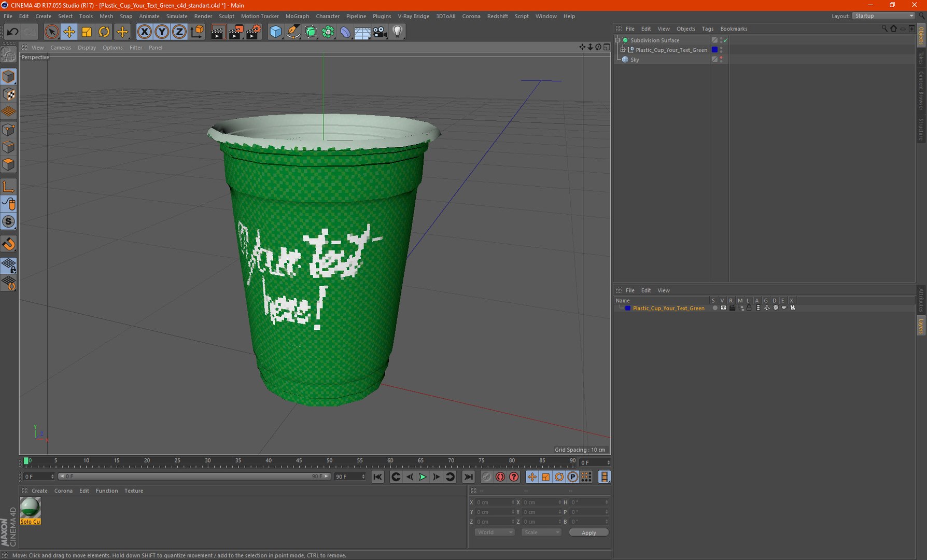Add a Cube primitive object
927x560 pixels.
(x=275, y=32)
